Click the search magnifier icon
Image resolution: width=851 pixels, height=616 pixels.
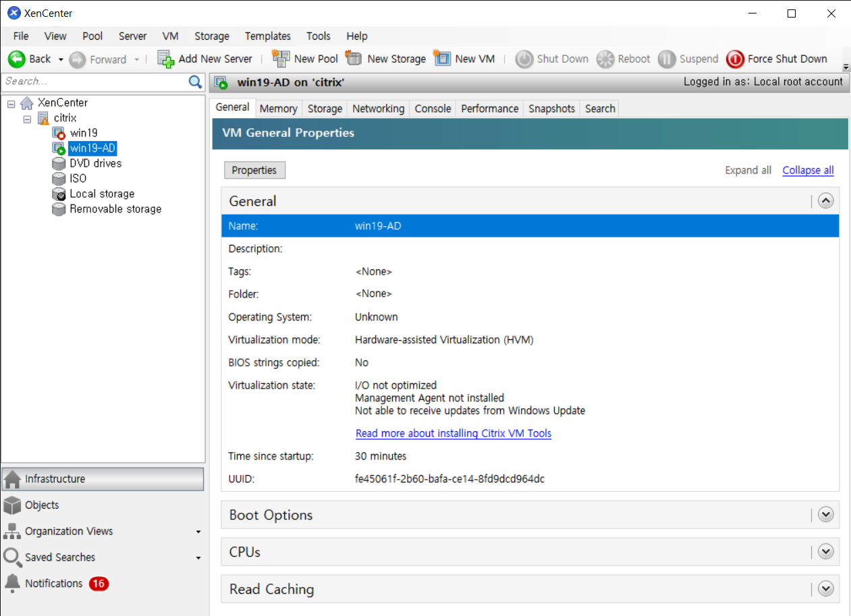195,82
